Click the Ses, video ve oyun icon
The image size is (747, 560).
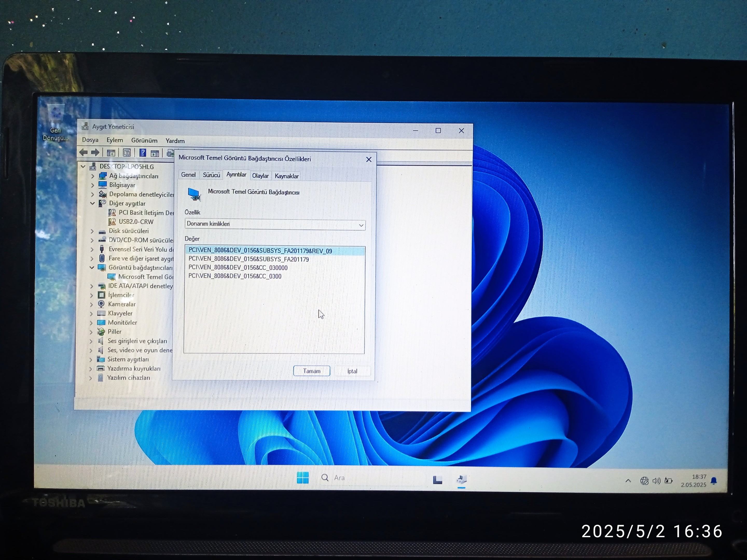[101, 350]
